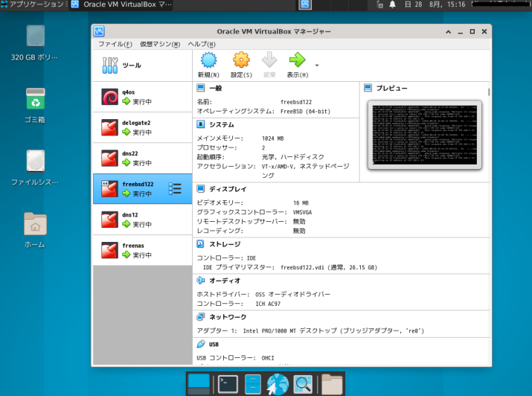Image resolution: width=532 pixels, height=396 pixels.
Task: Click the オーディオ speaker icon
Action: (x=200, y=281)
